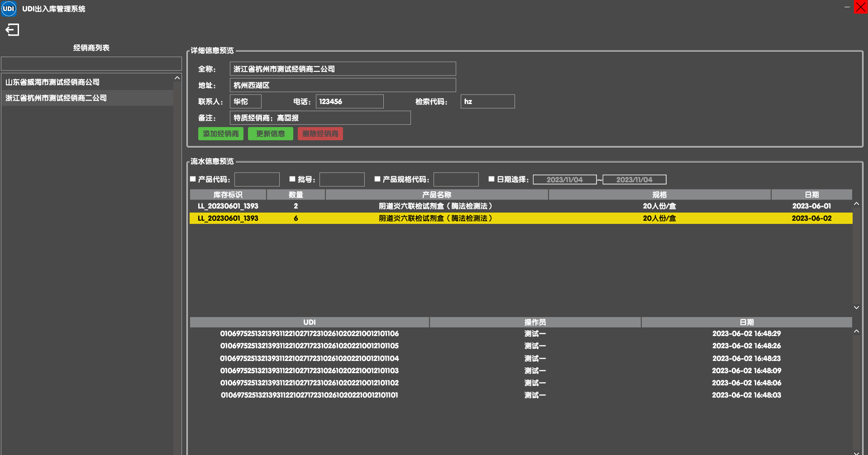Click timestamp 2023-06-02 16:48:29
The width and height of the screenshot is (868, 455).
(x=747, y=333)
